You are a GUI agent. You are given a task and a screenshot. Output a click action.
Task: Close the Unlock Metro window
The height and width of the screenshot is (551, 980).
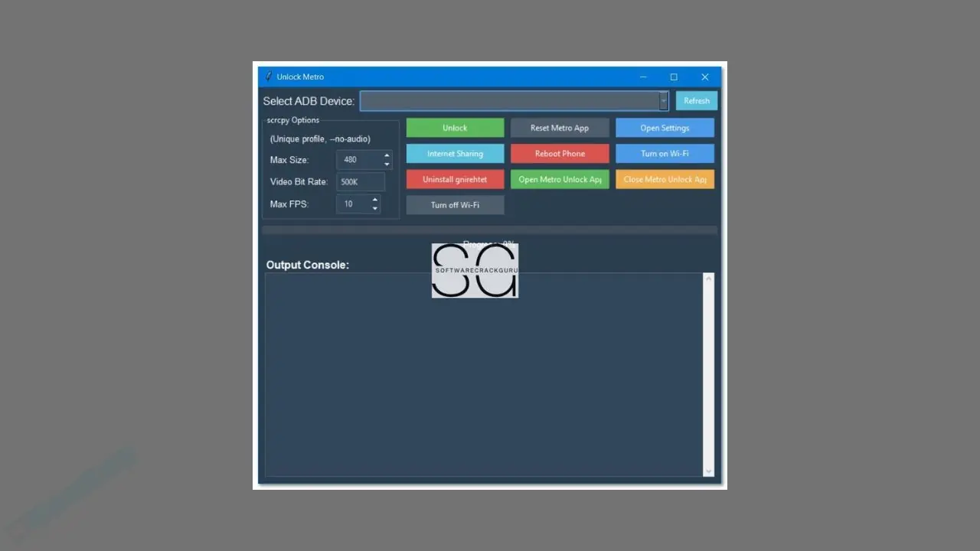[705, 77]
